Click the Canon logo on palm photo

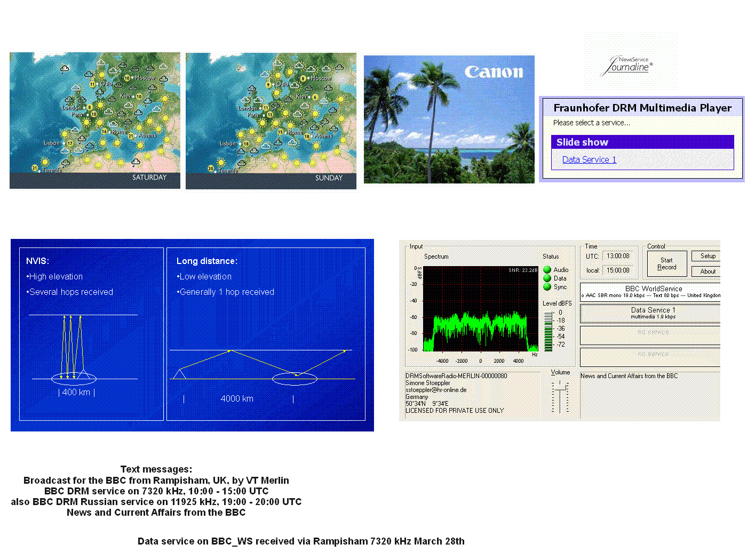tap(494, 72)
